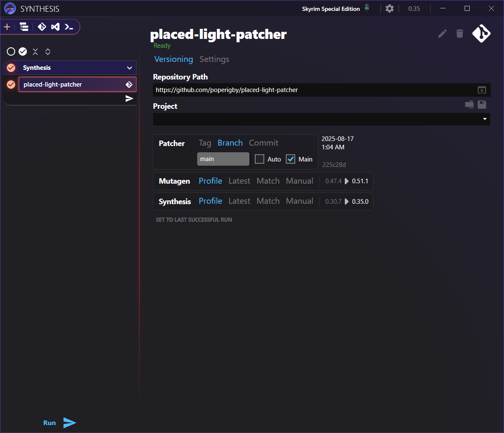Click the Visual Studio solution patcher icon

pos(55,27)
